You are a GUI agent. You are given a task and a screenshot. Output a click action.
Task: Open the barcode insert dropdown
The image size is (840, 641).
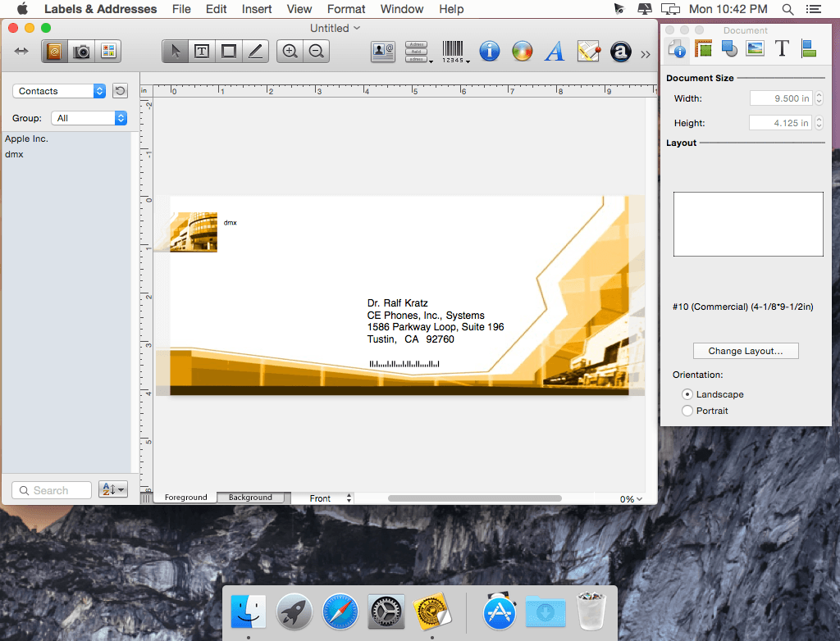coord(454,52)
